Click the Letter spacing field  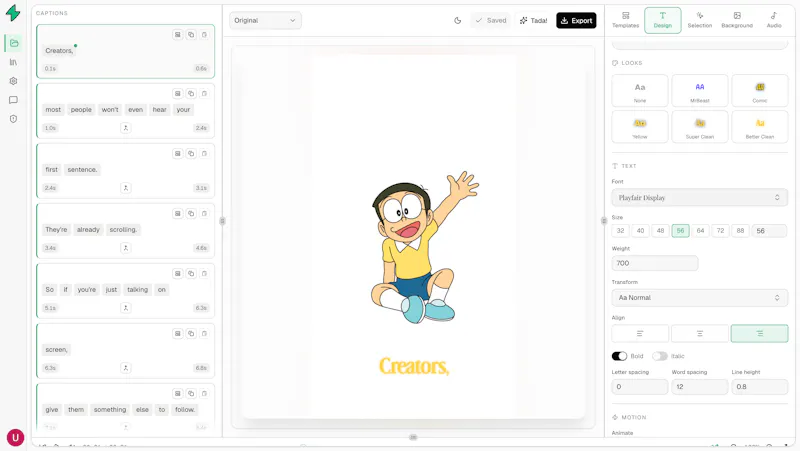(x=640, y=387)
